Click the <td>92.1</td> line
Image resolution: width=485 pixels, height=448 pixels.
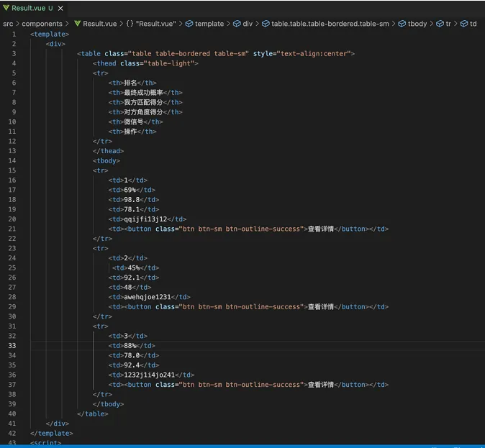pos(134,278)
